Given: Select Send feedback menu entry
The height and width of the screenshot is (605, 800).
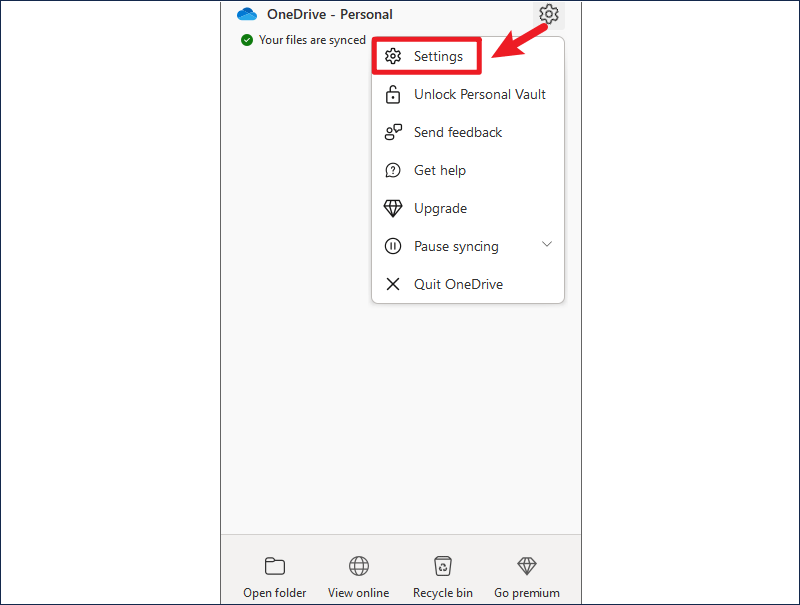Looking at the screenshot, I should 468,132.
